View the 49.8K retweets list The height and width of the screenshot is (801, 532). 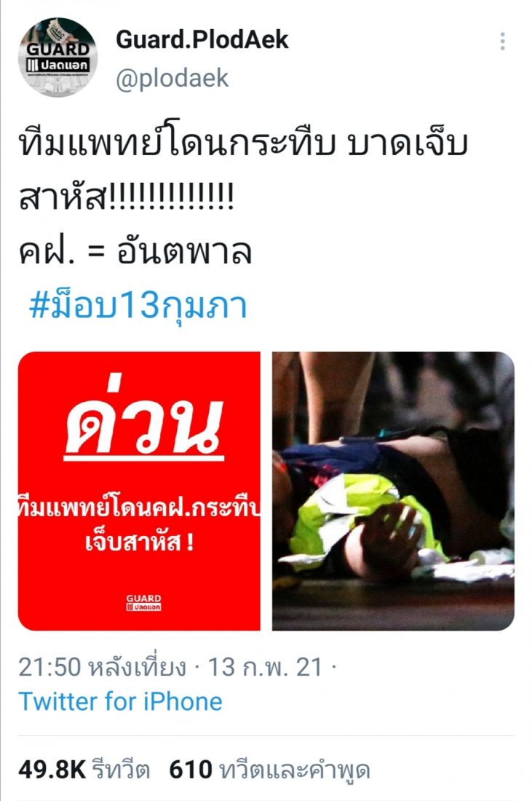coord(84,770)
